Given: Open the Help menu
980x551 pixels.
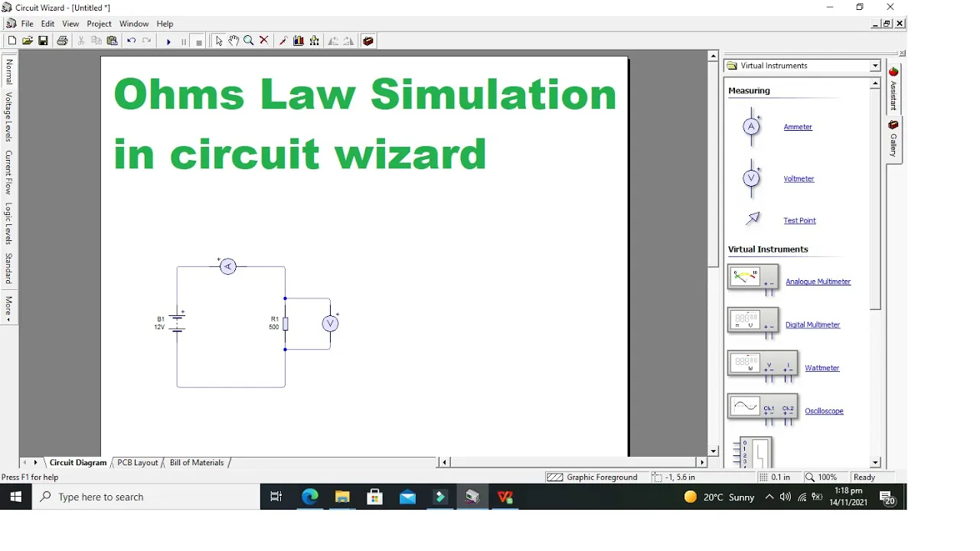Looking at the screenshot, I should (x=165, y=24).
